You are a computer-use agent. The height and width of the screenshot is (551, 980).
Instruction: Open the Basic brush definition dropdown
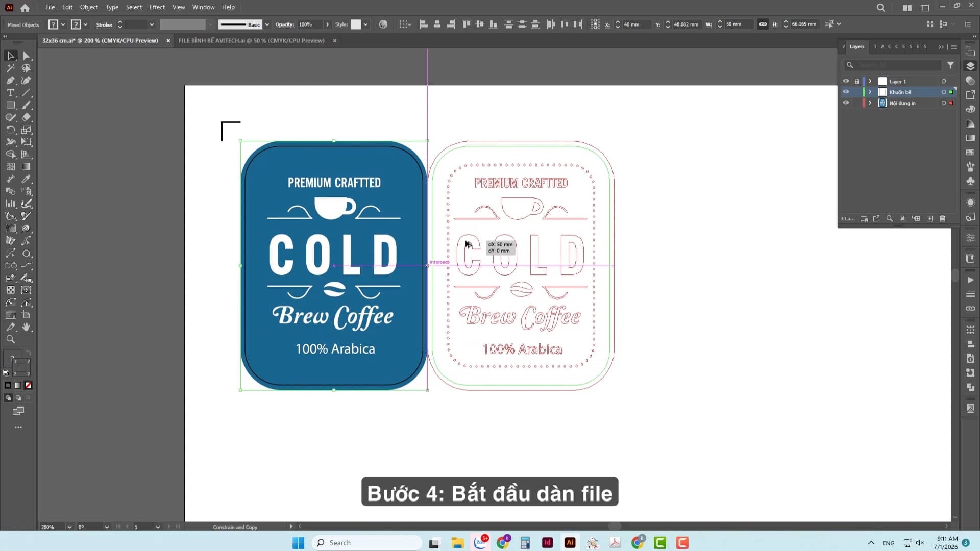(267, 24)
